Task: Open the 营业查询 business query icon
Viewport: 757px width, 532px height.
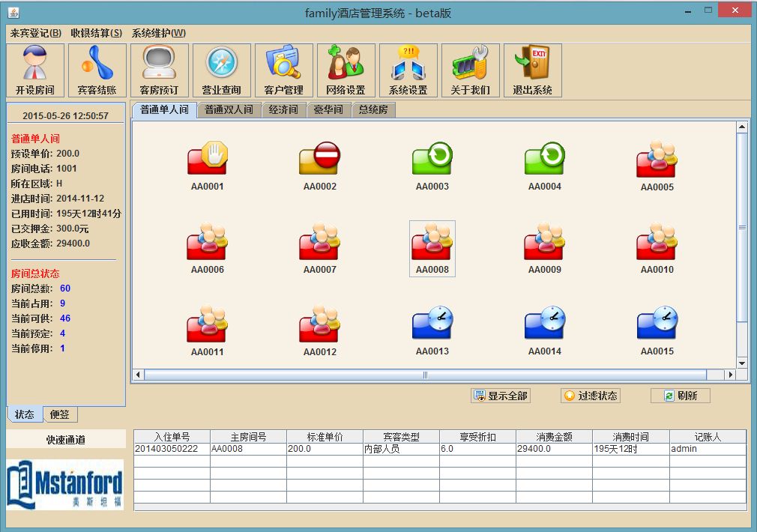Action: click(x=222, y=70)
